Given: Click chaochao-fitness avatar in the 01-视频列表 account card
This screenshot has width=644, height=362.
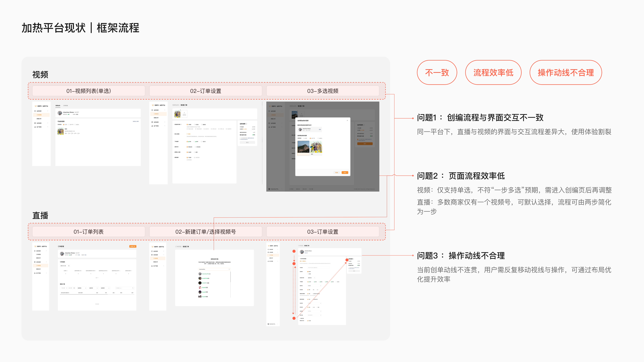Looking at the screenshot, I should pyautogui.click(x=60, y=113).
